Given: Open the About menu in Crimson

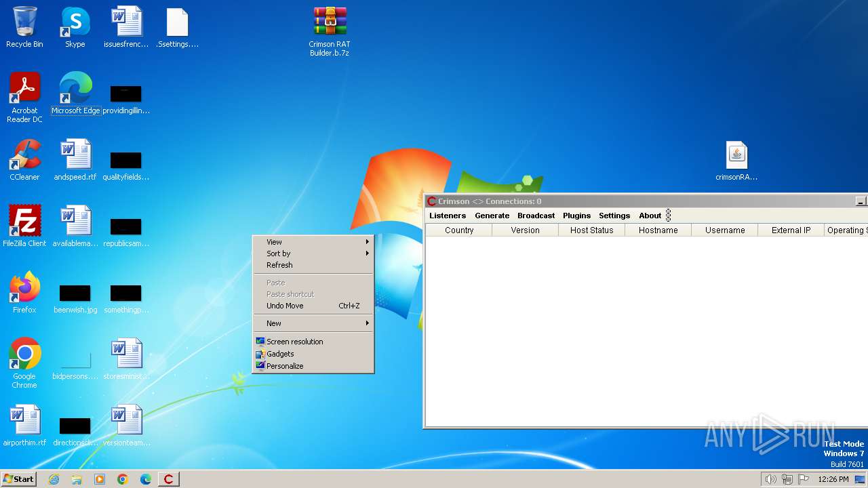Looking at the screenshot, I should [x=650, y=216].
